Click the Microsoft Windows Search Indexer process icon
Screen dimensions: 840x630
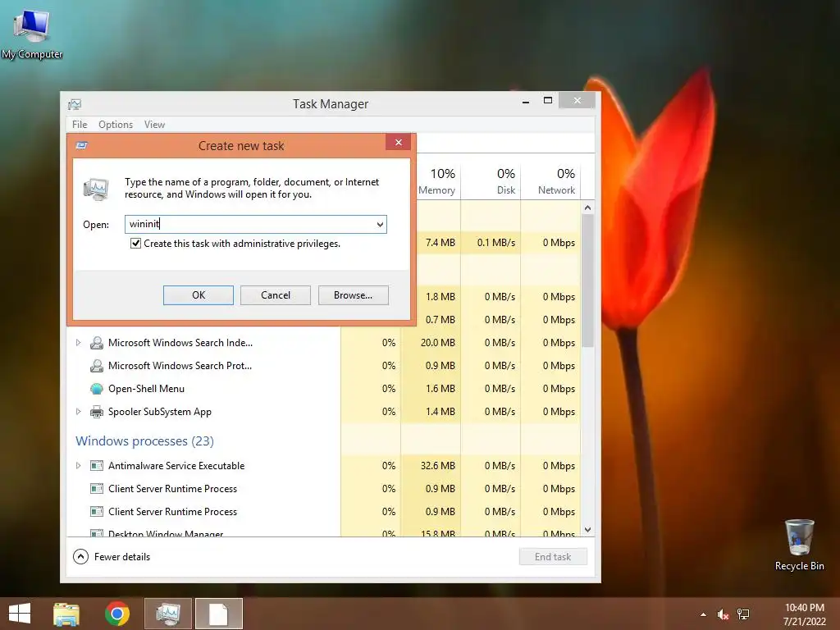(x=97, y=343)
